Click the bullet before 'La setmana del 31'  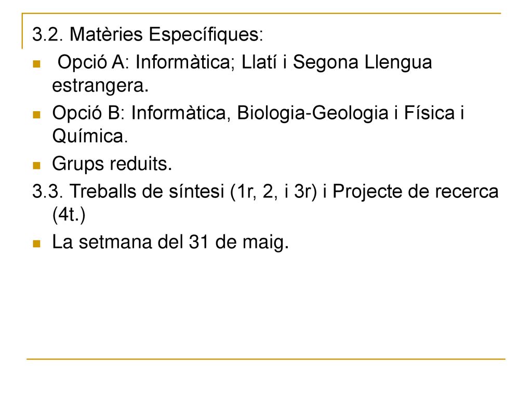[37, 243]
